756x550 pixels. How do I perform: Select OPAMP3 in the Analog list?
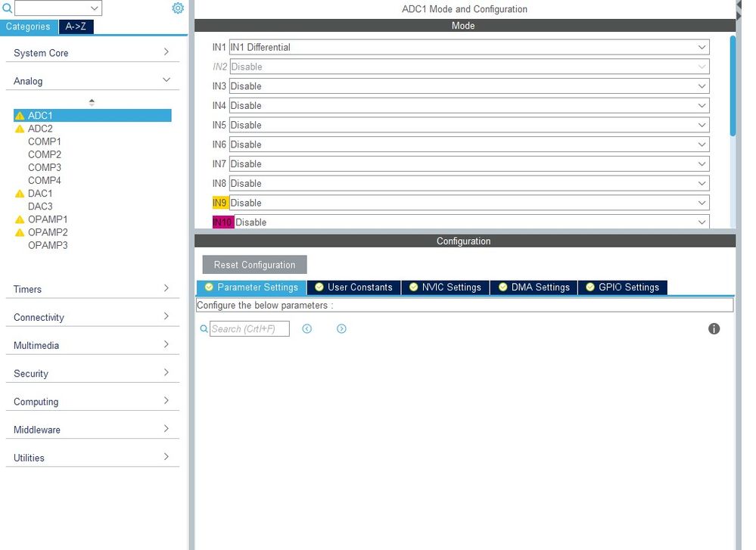(x=48, y=245)
